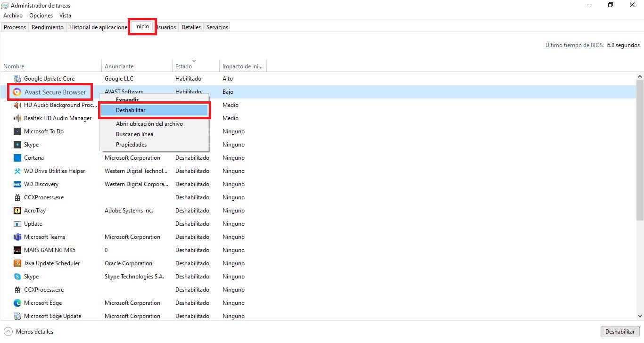Click the Microsoft To Do icon

click(17, 131)
